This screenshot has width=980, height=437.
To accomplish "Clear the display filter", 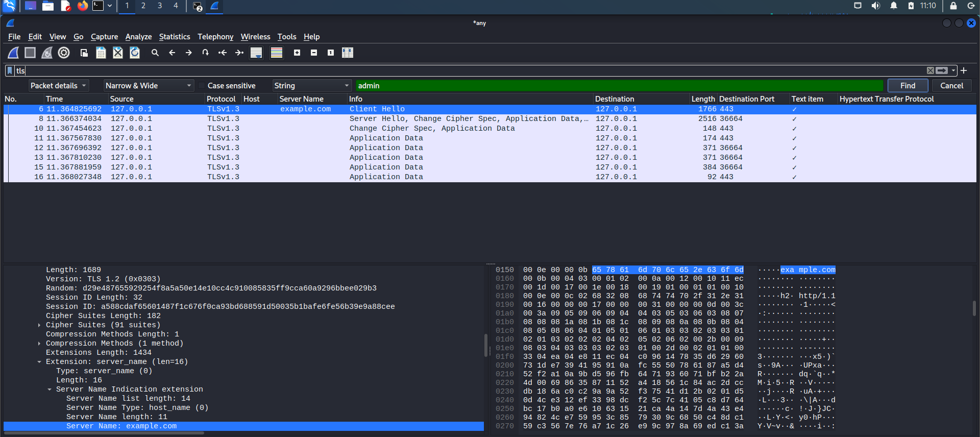I will (x=930, y=71).
